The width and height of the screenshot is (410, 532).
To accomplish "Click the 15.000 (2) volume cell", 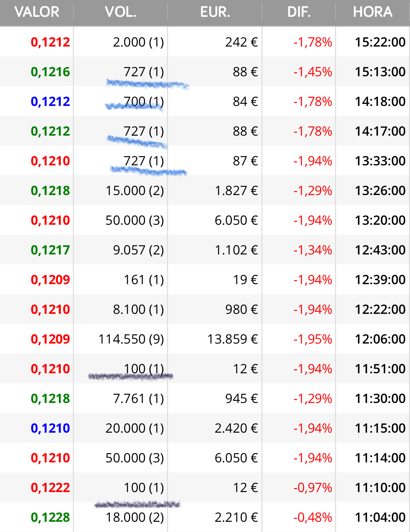I will pyautogui.click(x=135, y=191).
